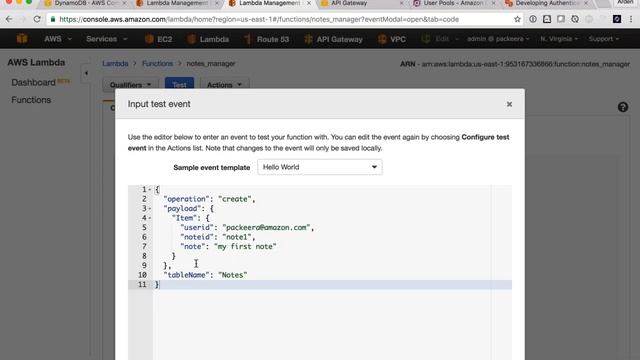Collapse the payload fold on line 3
This screenshot has width=640, height=360.
pyautogui.click(x=149, y=209)
